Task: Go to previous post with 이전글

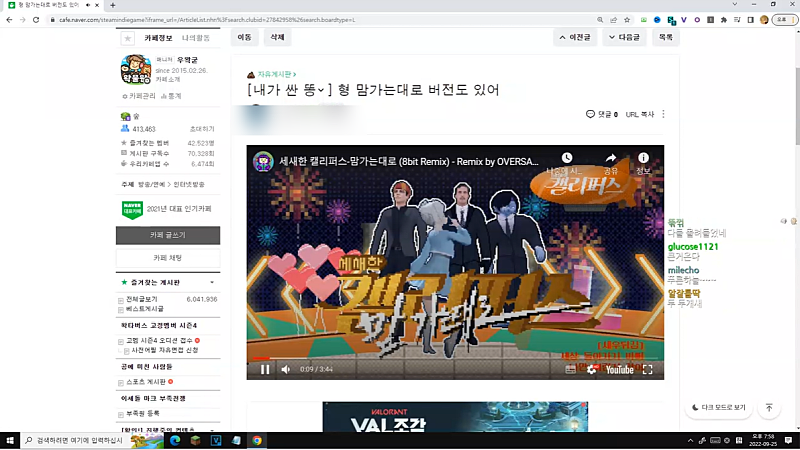Action: tap(574, 37)
